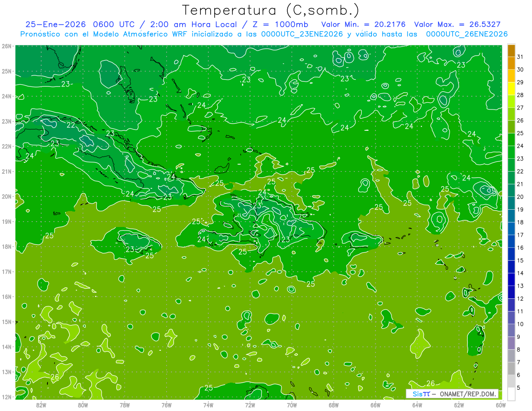Click the orange legend swatch between 30 and 31

tap(511, 63)
